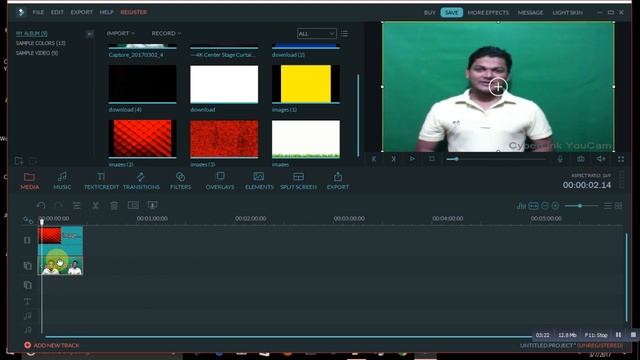The width and height of the screenshot is (640, 360).
Task: Go to previous frame in preview
Action: click(374, 159)
